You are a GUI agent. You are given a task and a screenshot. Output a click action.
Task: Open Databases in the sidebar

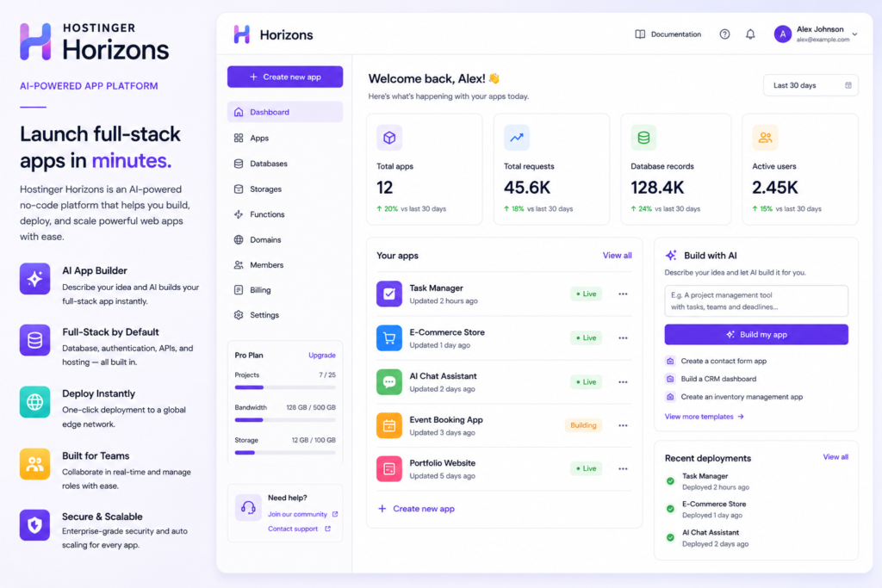pos(285,164)
